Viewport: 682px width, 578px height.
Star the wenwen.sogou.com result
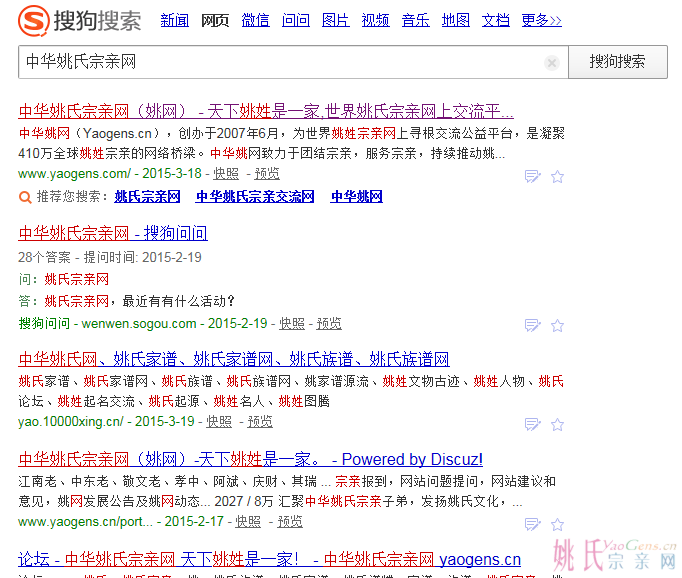pos(557,325)
